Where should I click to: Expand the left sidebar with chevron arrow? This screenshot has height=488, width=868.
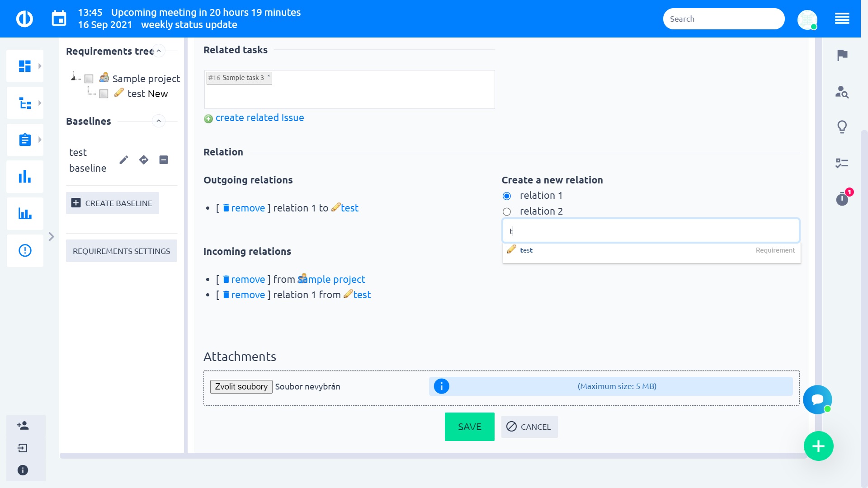(51, 237)
